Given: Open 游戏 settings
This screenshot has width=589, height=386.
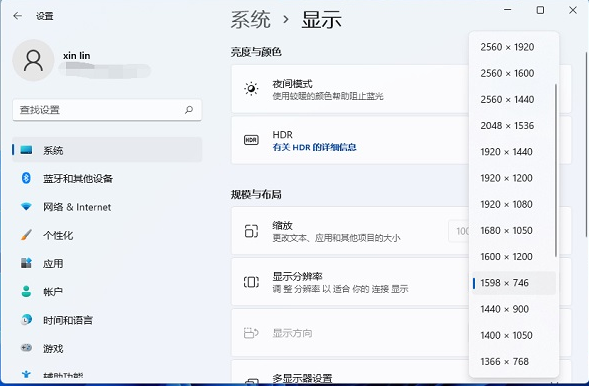Looking at the screenshot, I should click(x=107, y=348).
